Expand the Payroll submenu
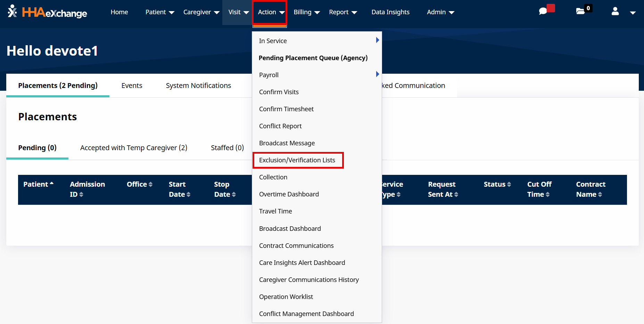This screenshot has width=644, height=324. (377, 74)
